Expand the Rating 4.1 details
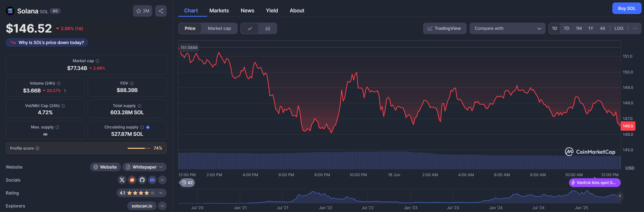 pos(142,193)
